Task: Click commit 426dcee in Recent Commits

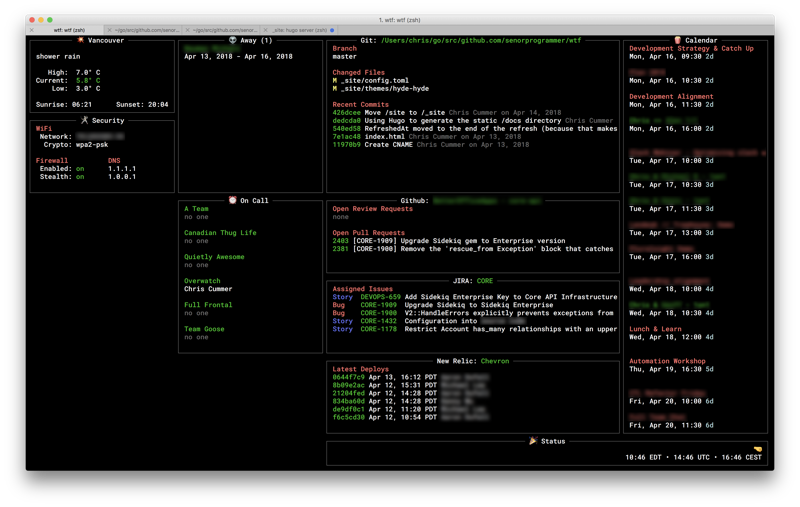Action: click(x=346, y=113)
